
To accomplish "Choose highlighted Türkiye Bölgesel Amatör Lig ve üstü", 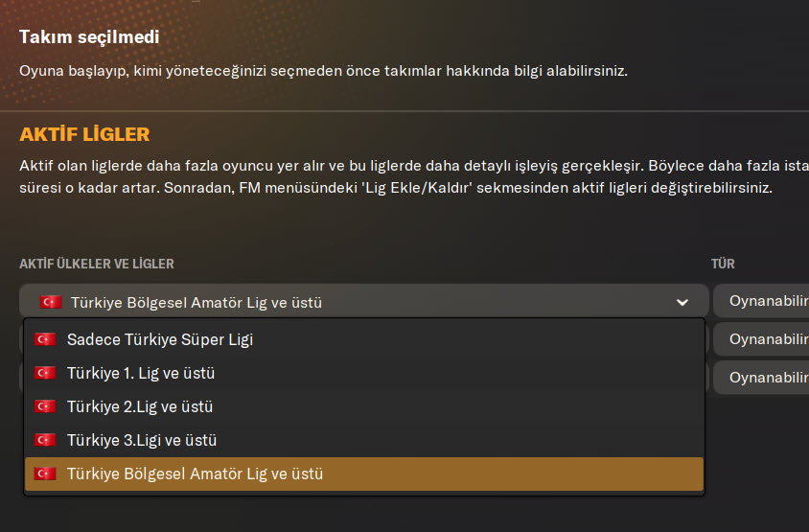I will (195, 474).
